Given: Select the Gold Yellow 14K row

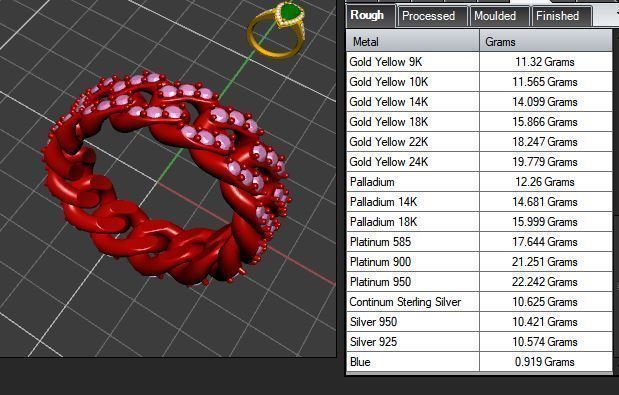Looking at the screenshot, I should click(x=479, y=102).
